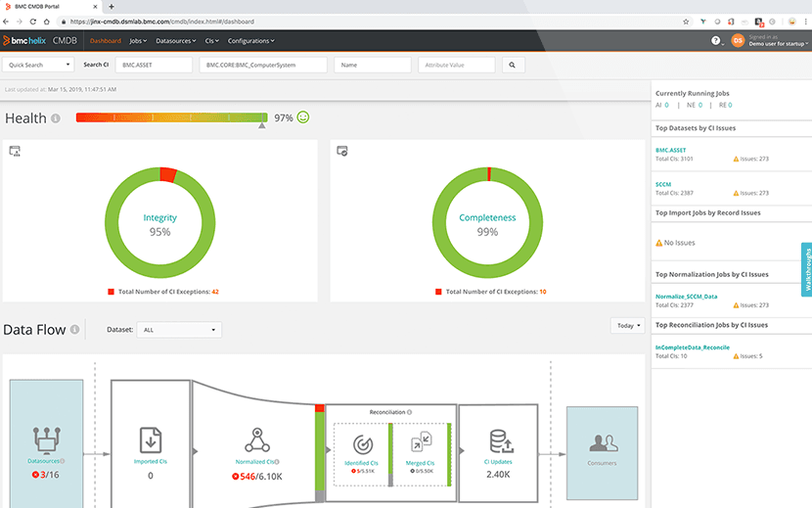Click the browser back arrow
Screen dimensions: 812x508
(x=6, y=22)
